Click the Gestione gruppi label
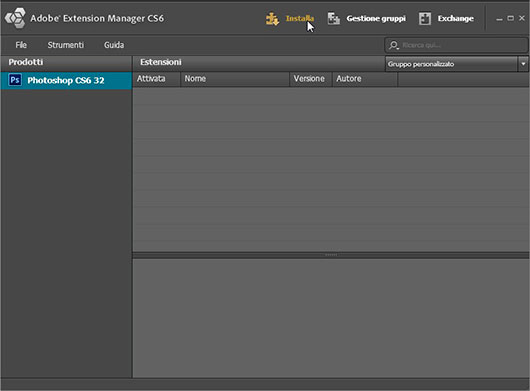Viewport: 530px width, 391px height. coord(376,19)
